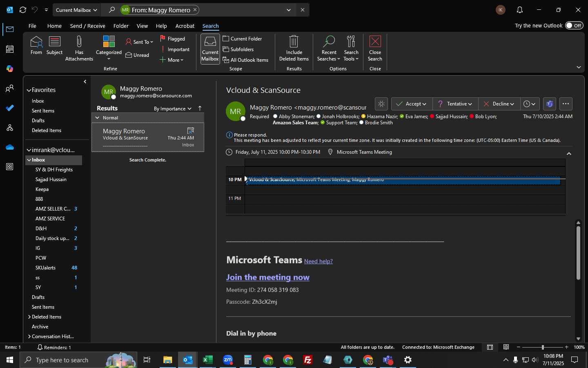Screen dimensions: 588x368
Task: Select the SKUalerts folder
Action: 54,268
